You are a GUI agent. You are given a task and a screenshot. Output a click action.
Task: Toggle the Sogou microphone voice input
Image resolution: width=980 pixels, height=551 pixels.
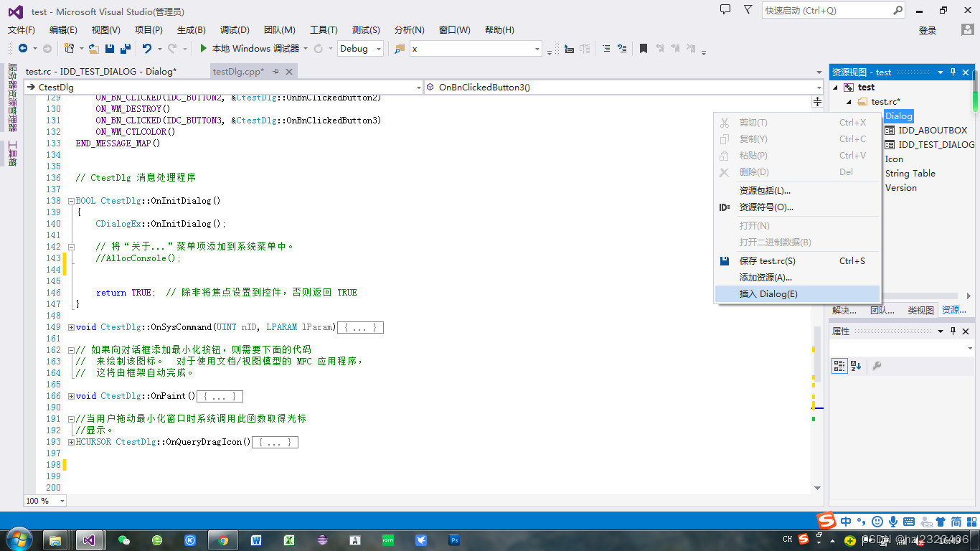pyautogui.click(x=893, y=522)
